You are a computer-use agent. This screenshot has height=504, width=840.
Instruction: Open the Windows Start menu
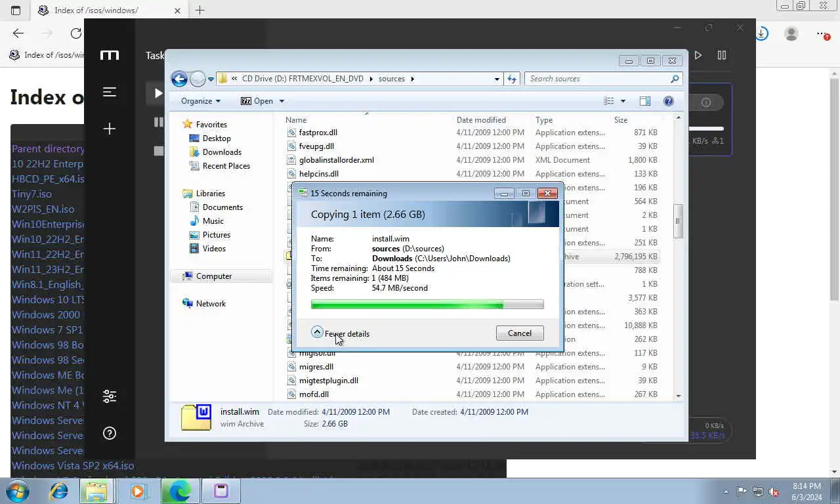tap(18, 490)
